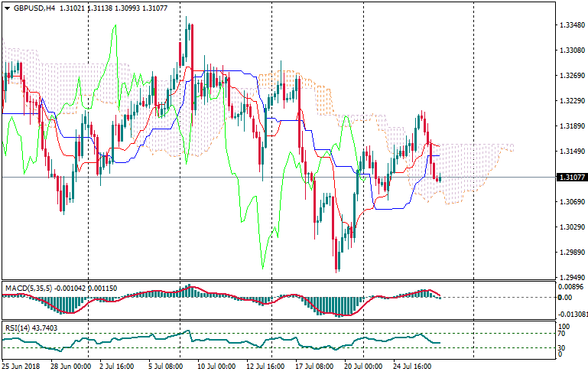Click the 1.31490 price scale label
The height and width of the screenshot is (375, 588).
(x=570, y=152)
